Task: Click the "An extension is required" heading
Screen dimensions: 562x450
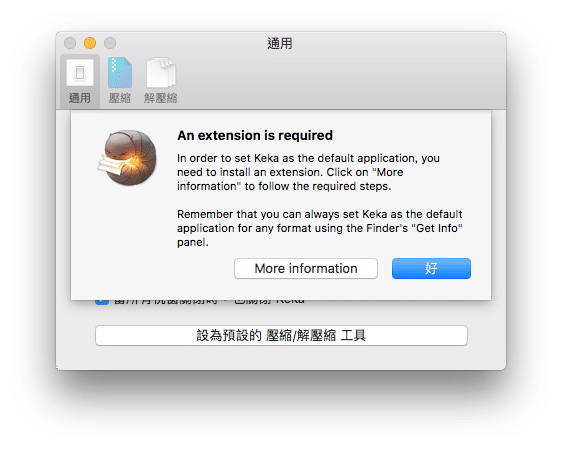Action: [x=255, y=135]
